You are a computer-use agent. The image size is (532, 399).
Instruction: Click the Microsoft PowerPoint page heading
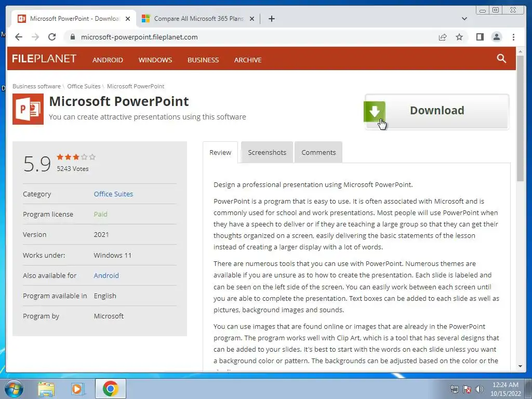coord(119,101)
